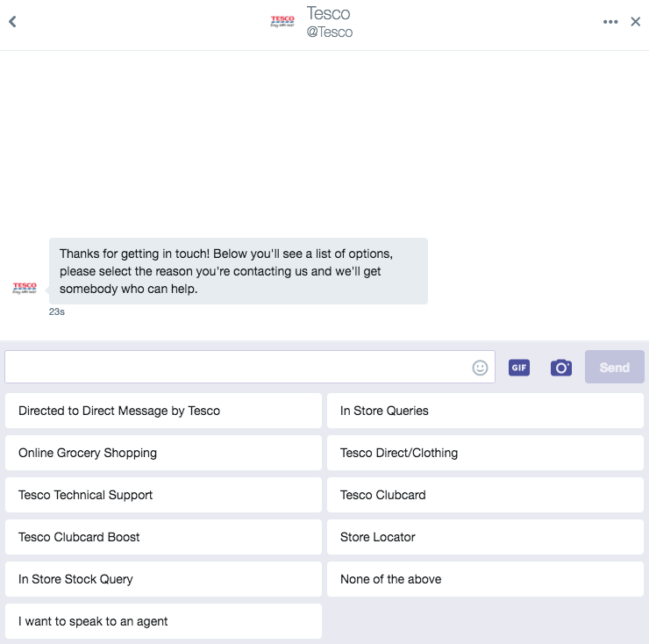Open the three-dot more options menu
649x644 pixels.
click(610, 22)
